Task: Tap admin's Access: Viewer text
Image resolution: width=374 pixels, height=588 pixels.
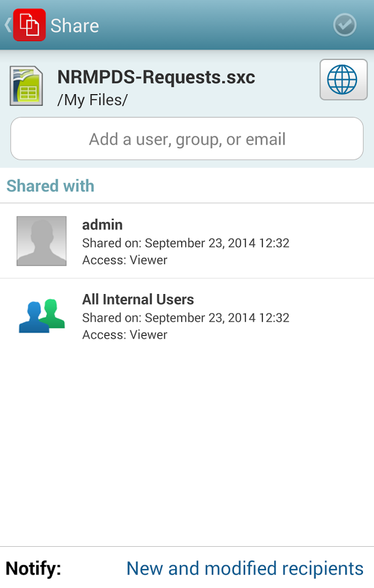Action: (124, 260)
